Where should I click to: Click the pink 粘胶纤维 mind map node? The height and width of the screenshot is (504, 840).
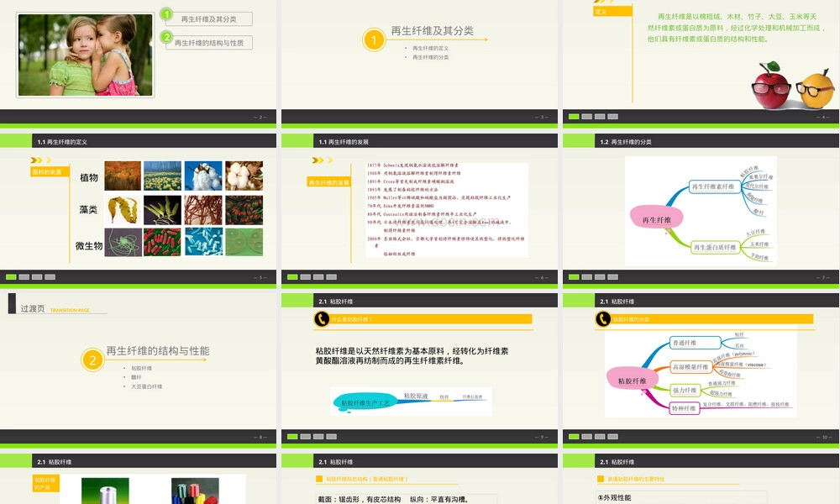[x=633, y=381]
